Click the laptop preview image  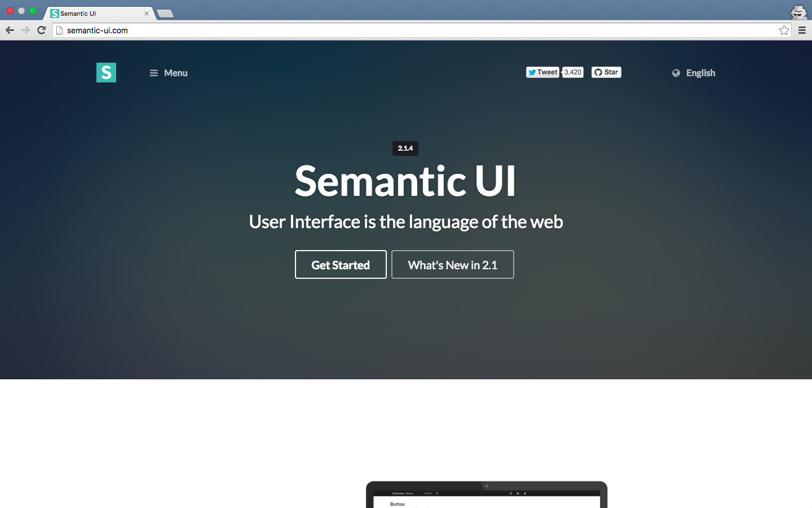487,494
